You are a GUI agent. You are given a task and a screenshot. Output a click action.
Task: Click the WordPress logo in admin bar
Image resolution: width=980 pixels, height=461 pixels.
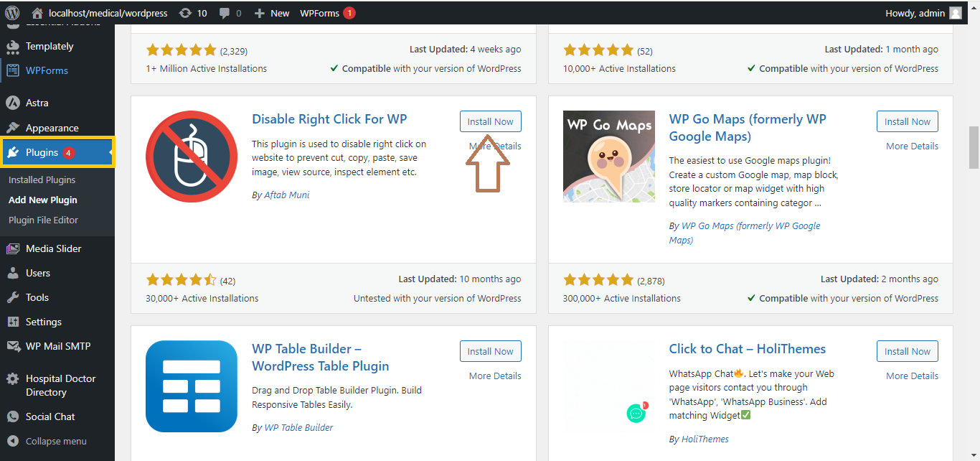coord(12,13)
